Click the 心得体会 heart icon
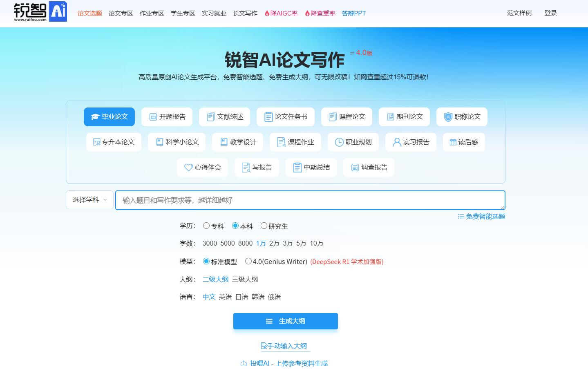Viewport: 588px width, 369px height. pos(188,168)
